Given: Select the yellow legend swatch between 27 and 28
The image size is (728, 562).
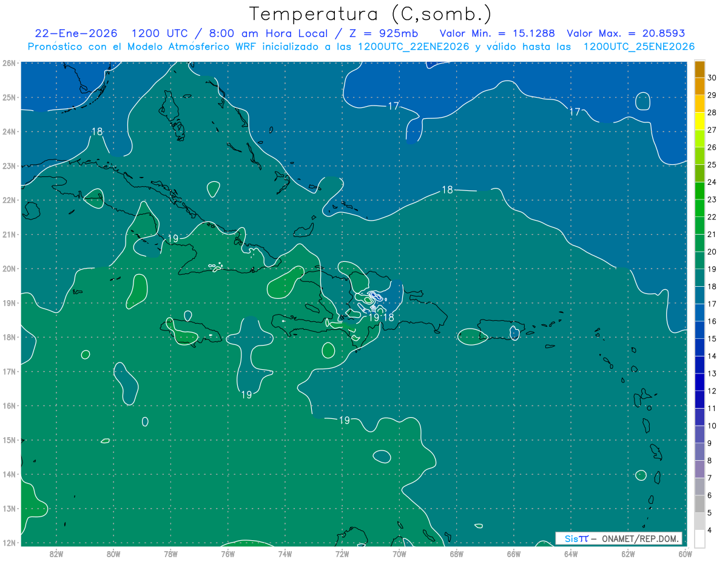Looking at the screenshot, I should tap(699, 121).
